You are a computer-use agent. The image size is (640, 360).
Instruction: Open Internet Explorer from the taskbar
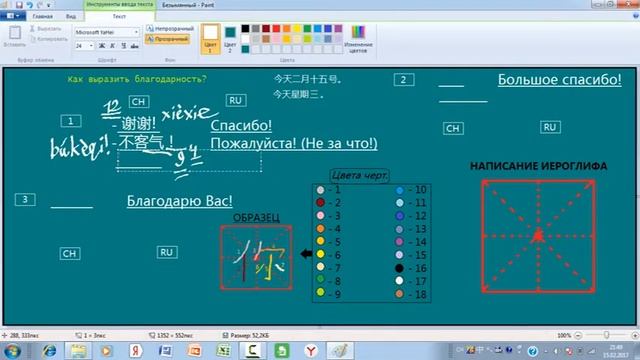tap(49, 351)
